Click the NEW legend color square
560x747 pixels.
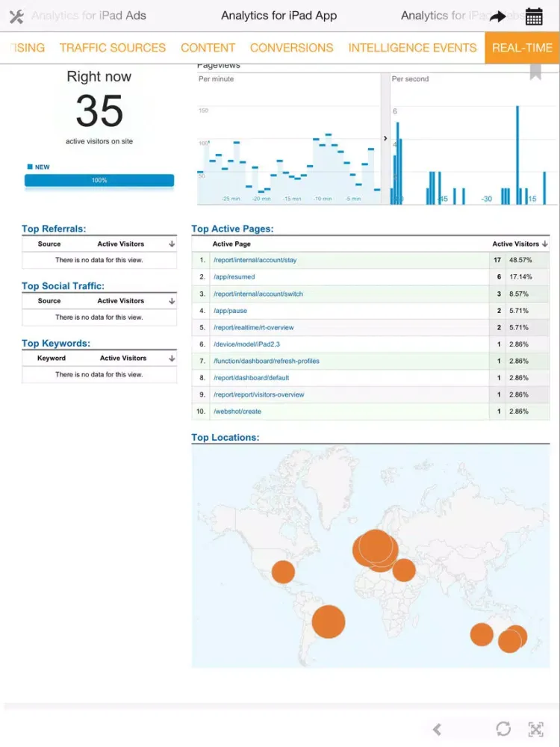click(30, 167)
